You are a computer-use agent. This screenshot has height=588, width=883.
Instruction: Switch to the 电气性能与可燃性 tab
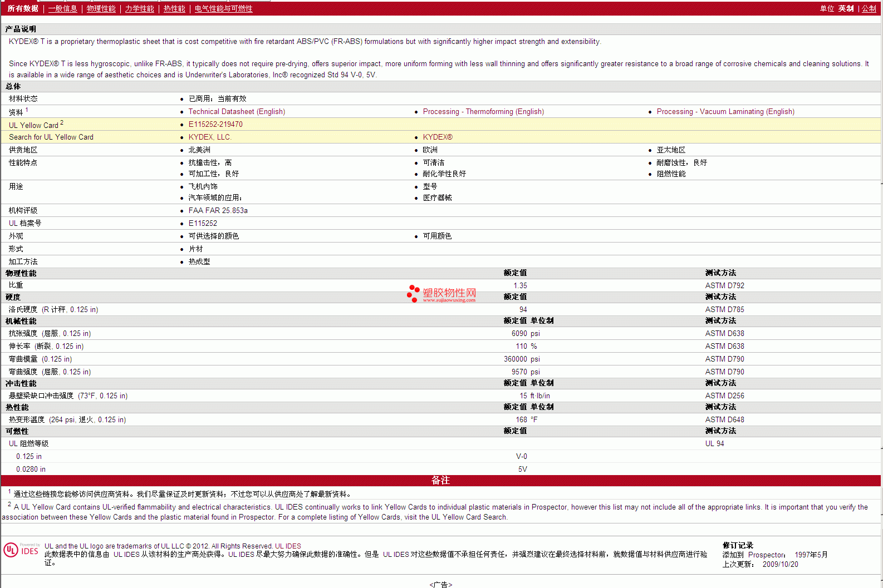[224, 9]
